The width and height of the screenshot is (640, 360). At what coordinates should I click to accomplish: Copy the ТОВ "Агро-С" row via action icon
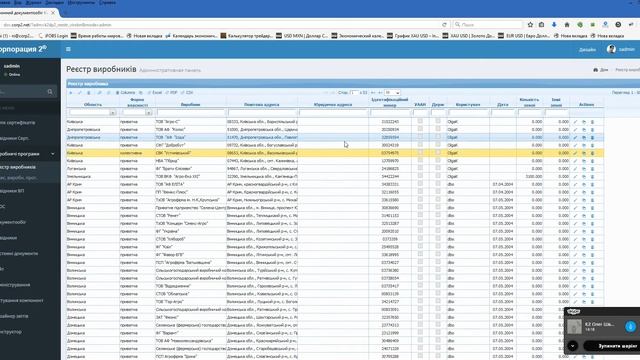(584, 122)
